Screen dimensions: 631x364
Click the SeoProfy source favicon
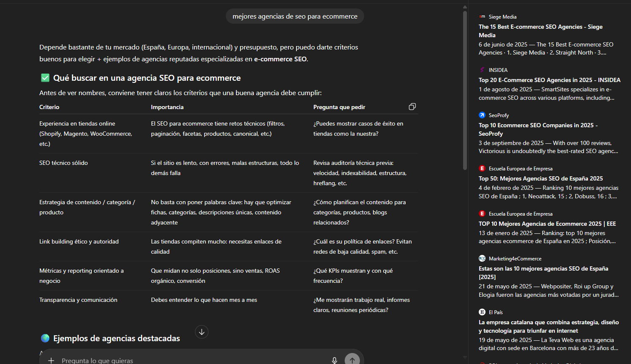(482, 115)
